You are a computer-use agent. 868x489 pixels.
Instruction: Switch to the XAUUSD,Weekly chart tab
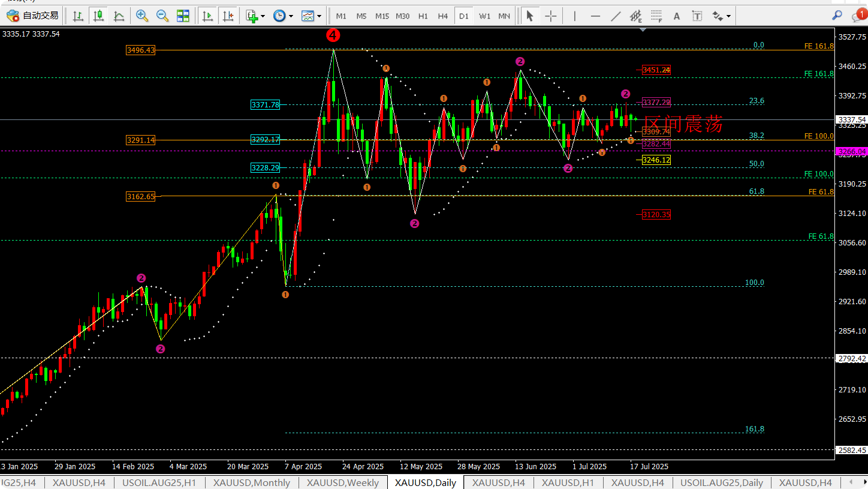[x=342, y=482]
